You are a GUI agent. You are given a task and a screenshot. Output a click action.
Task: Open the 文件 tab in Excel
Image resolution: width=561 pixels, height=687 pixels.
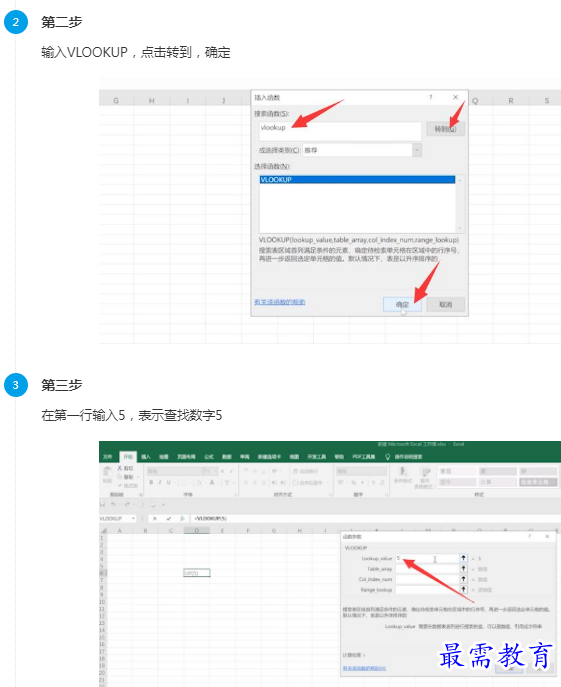(108, 457)
